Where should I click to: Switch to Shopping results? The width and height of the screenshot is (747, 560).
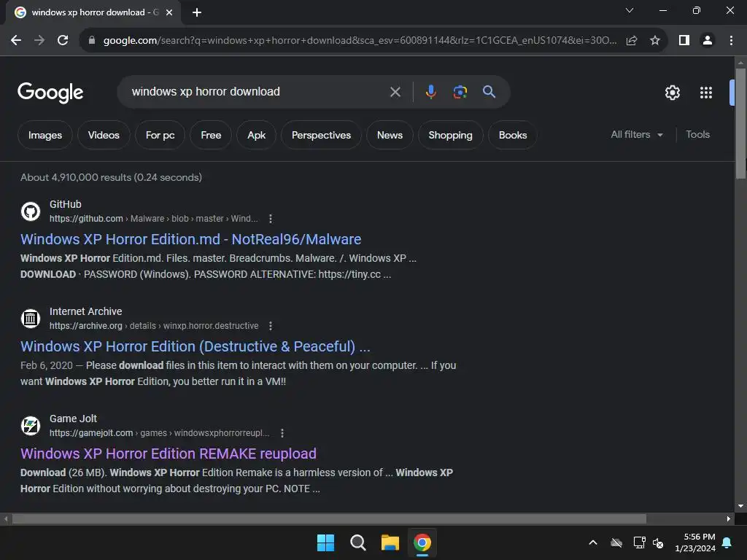450,135
